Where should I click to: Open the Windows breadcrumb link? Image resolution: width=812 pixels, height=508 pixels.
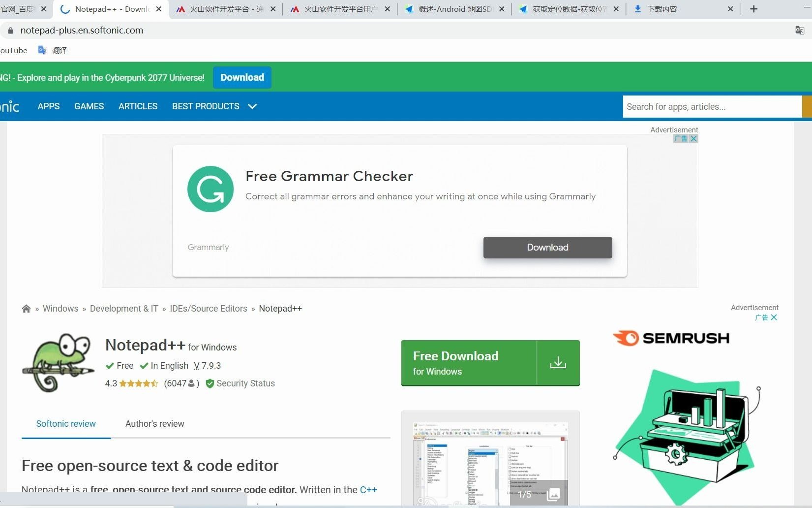[60, 309]
